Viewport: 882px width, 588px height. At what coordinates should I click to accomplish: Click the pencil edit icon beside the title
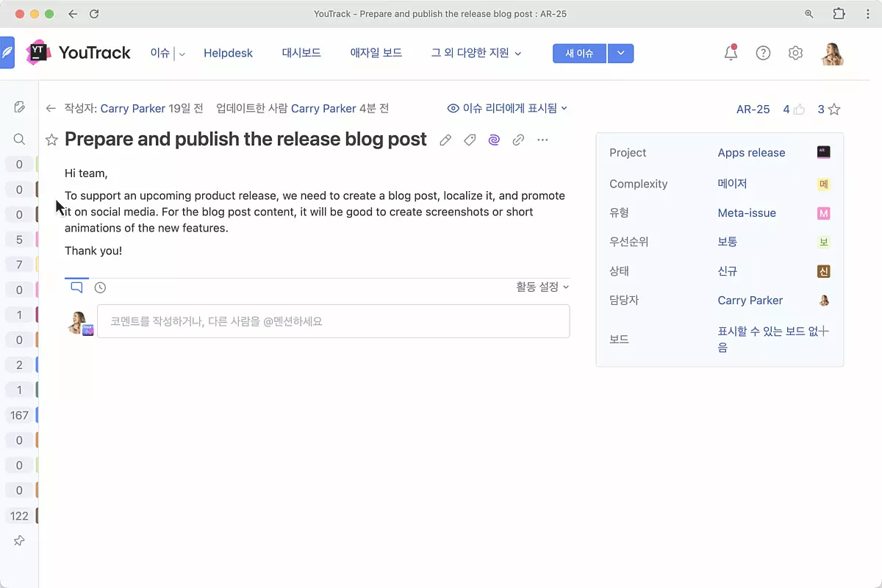[445, 140]
